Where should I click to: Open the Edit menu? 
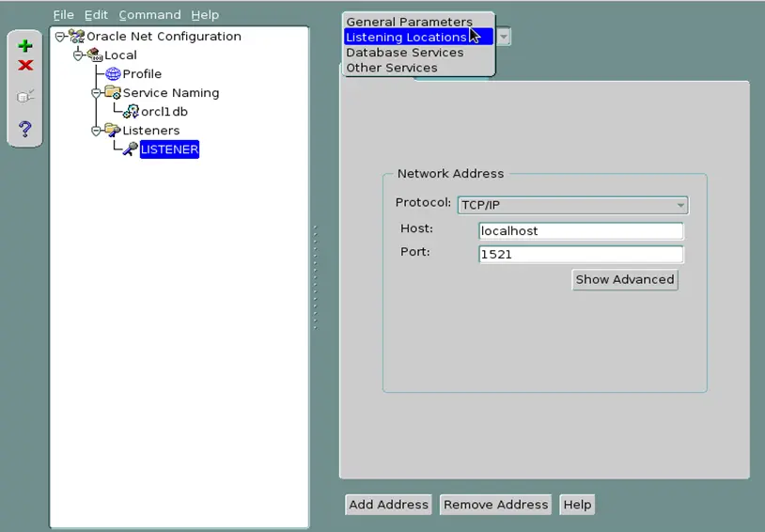[96, 15]
